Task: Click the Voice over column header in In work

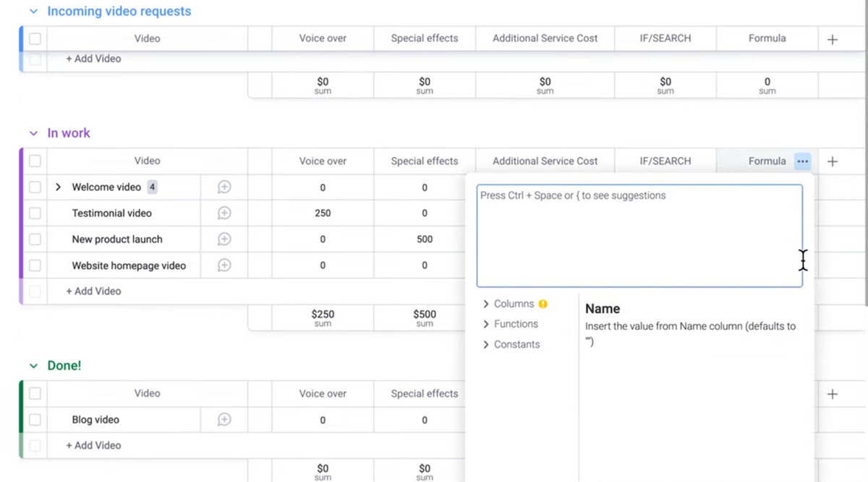Action: tap(323, 161)
